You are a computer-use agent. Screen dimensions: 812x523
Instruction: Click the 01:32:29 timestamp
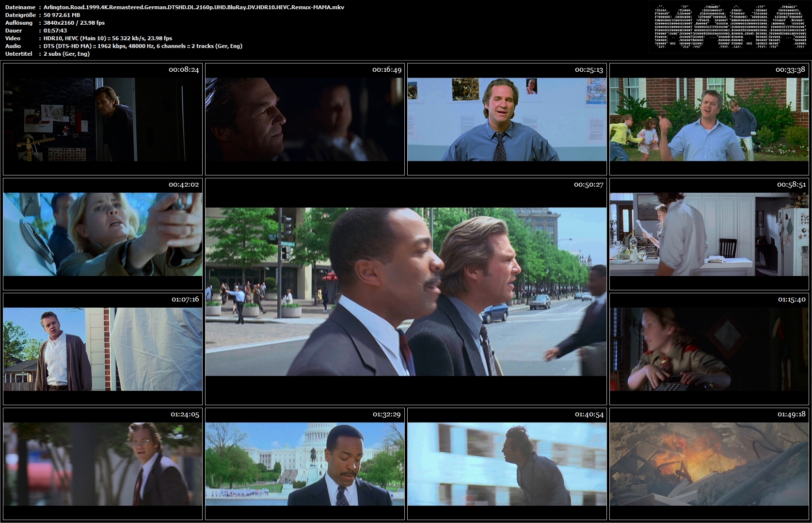pos(387,414)
